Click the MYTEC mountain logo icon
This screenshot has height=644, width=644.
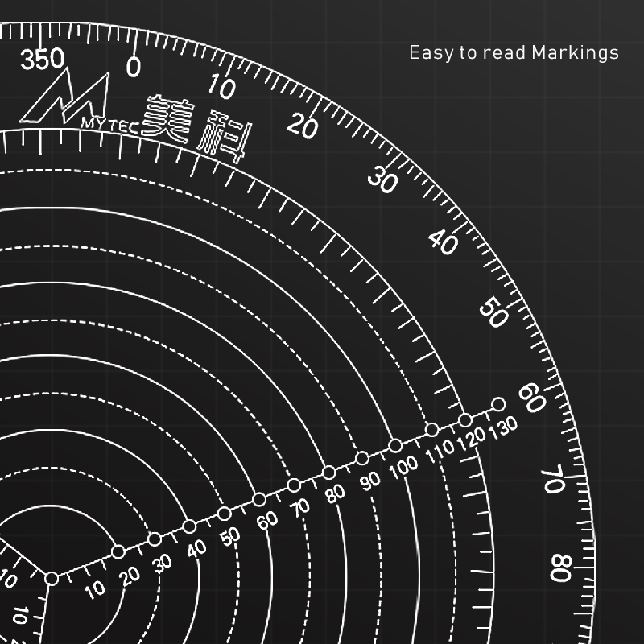tap(66, 98)
